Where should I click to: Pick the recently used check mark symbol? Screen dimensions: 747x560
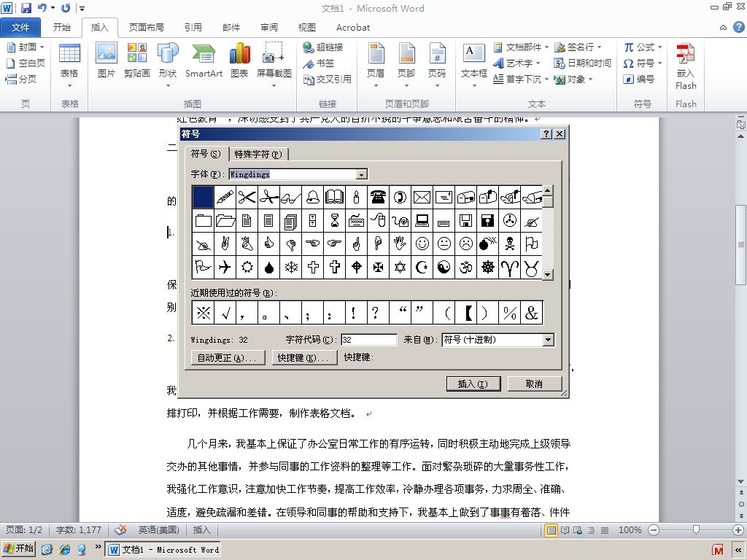[x=225, y=313]
